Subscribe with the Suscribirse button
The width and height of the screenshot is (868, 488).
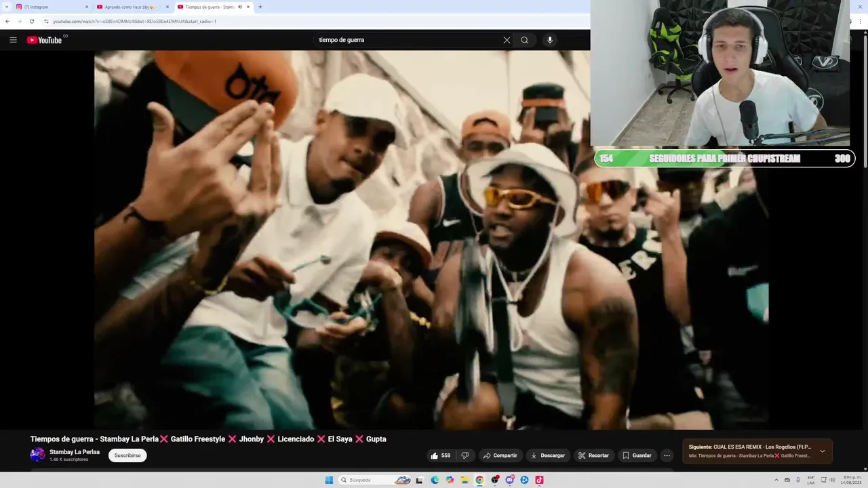127,455
